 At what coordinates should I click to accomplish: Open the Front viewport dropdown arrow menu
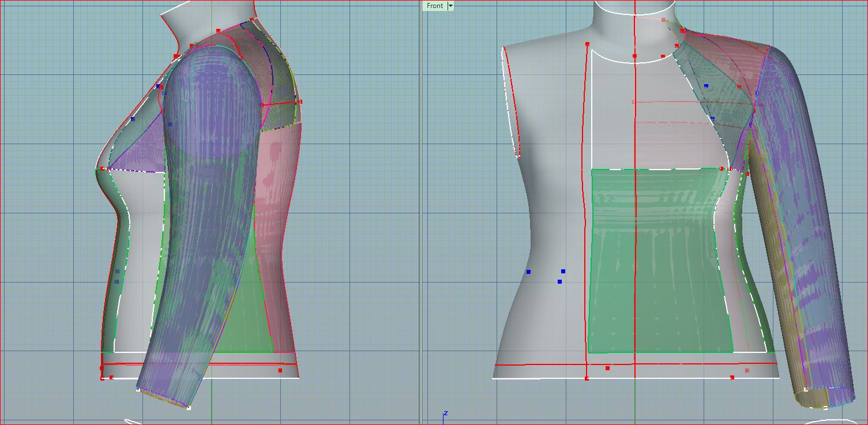(450, 6)
